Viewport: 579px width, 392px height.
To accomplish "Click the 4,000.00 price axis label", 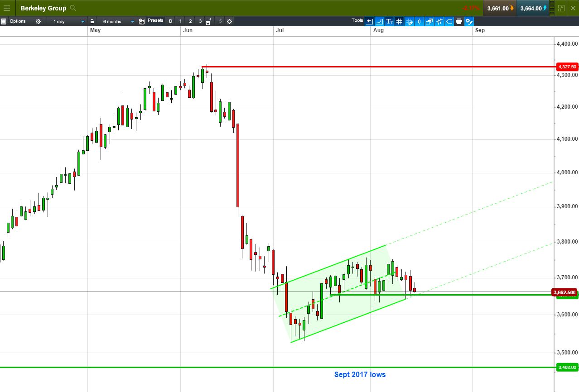I will coord(567,172).
